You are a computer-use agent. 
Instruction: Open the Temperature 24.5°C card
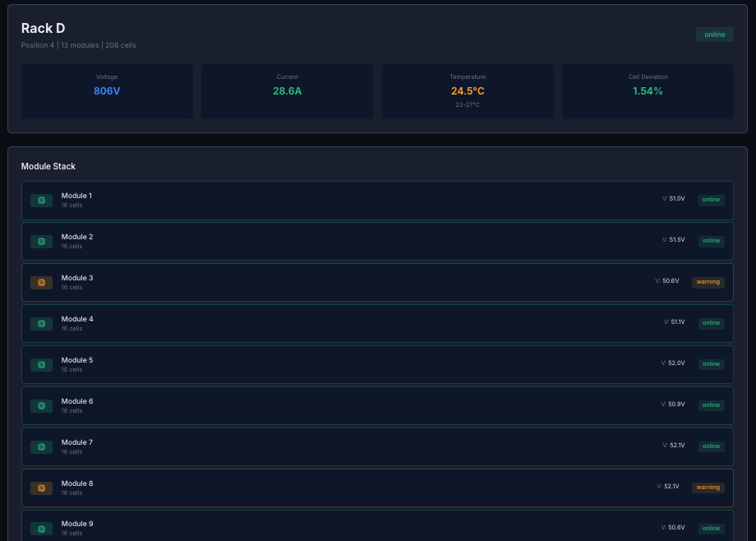pyautogui.click(x=467, y=91)
